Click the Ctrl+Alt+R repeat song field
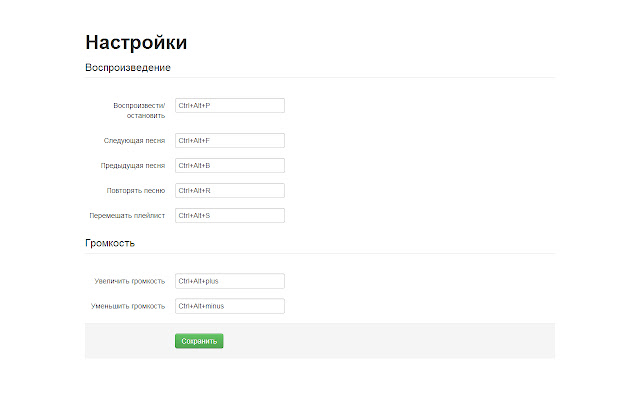The height and width of the screenshot is (400, 640). 230,191
